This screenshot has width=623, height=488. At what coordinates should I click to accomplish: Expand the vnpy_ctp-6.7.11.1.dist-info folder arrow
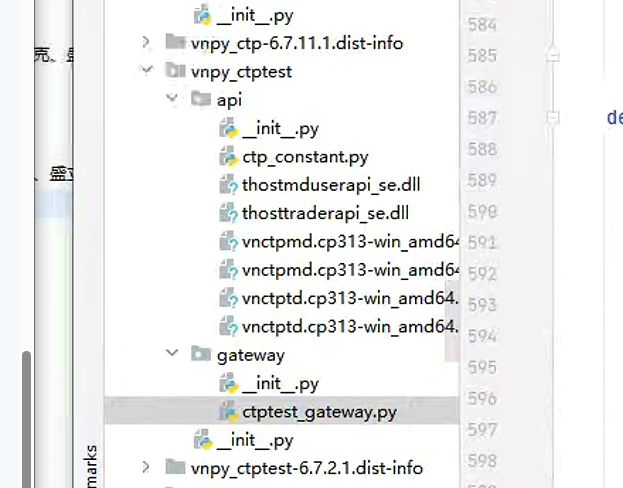tap(147, 43)
